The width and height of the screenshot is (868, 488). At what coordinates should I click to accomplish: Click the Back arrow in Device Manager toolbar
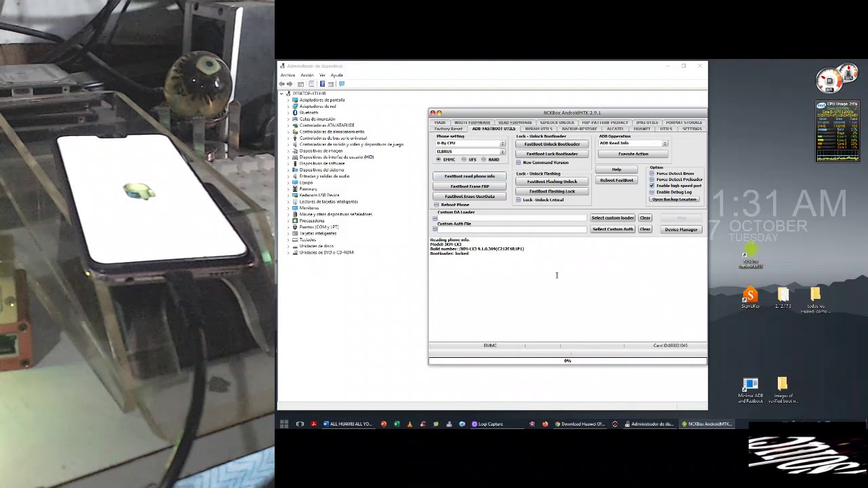[282, 84]
